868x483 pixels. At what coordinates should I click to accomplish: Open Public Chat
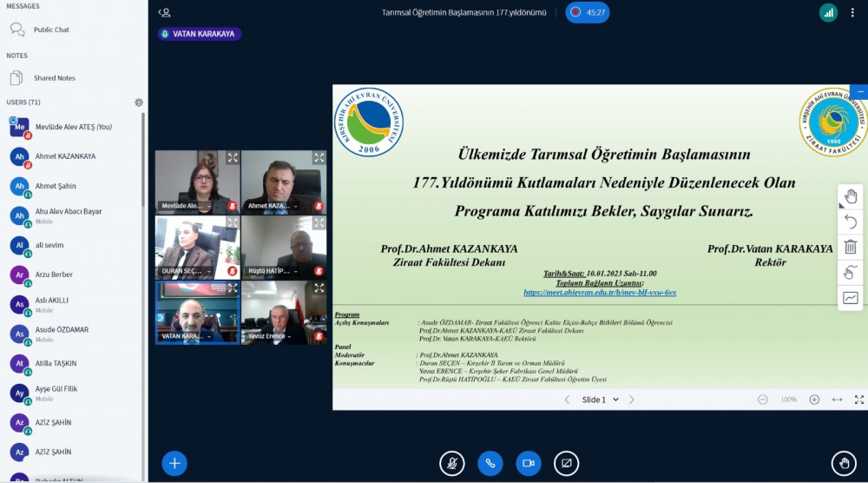tap(51, 30)
